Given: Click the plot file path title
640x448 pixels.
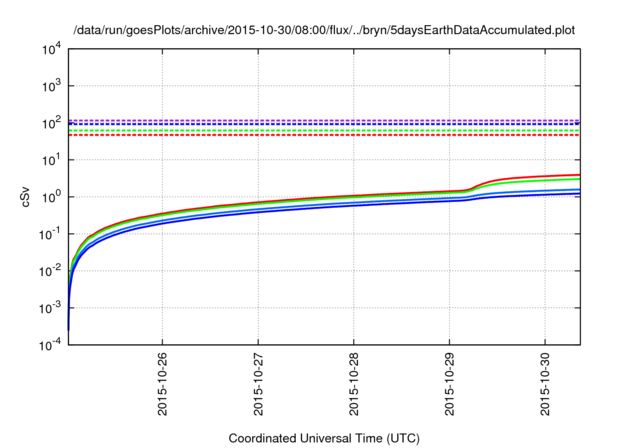Looking at the screenshot, I should point(324,30).
